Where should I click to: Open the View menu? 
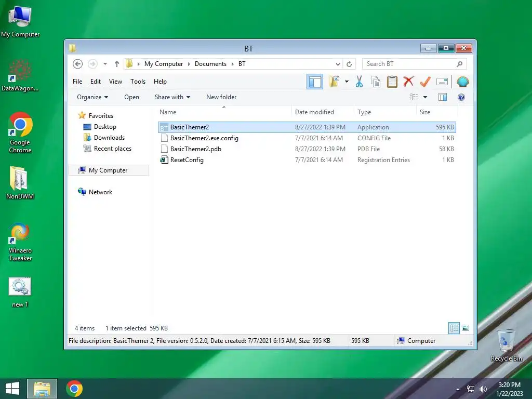coord(115,82)
